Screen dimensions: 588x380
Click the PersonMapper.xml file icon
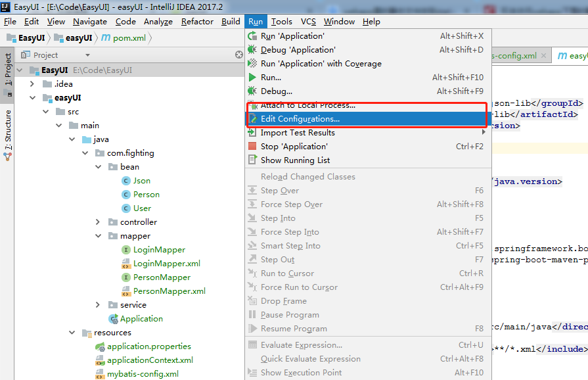pyautogui.click(x=126, y=291)
